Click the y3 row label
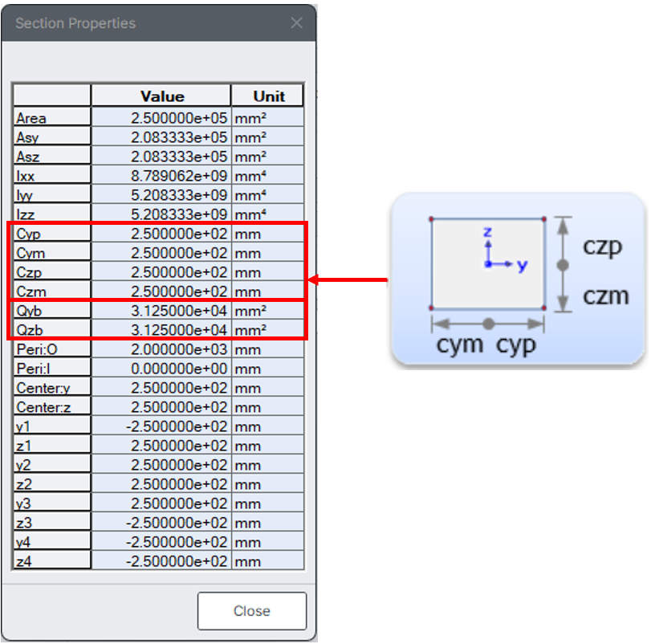Screen dimensions: 651x644 click(52, 503)
